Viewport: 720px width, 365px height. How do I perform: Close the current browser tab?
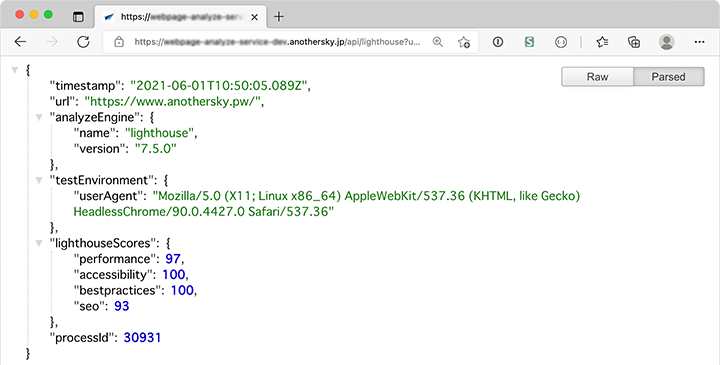(254, 17)
